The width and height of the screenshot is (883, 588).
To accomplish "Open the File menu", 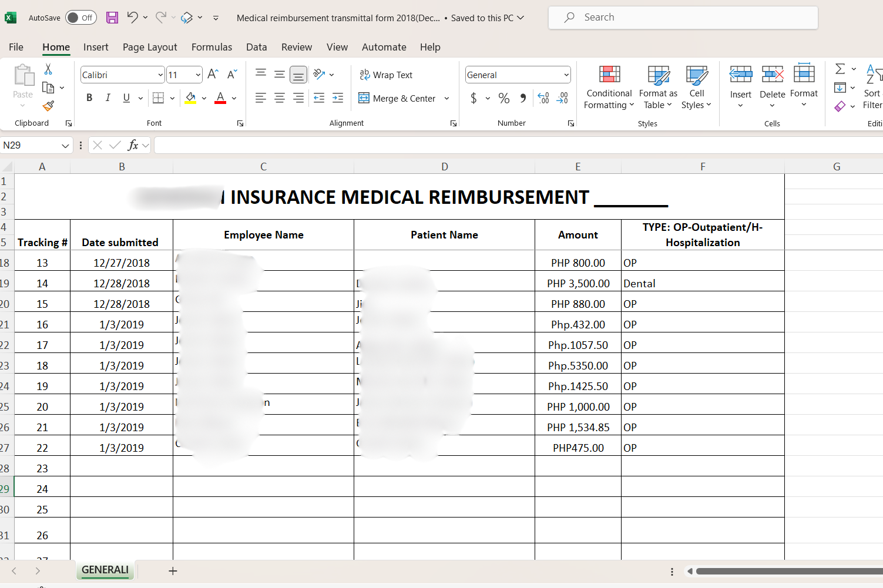I will tap(16, 47).
